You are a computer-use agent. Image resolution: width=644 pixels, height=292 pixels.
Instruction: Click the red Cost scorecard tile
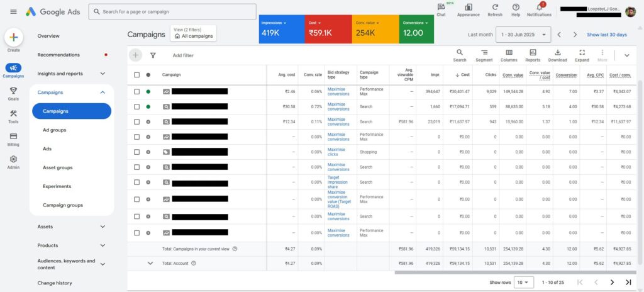(328, 29)
